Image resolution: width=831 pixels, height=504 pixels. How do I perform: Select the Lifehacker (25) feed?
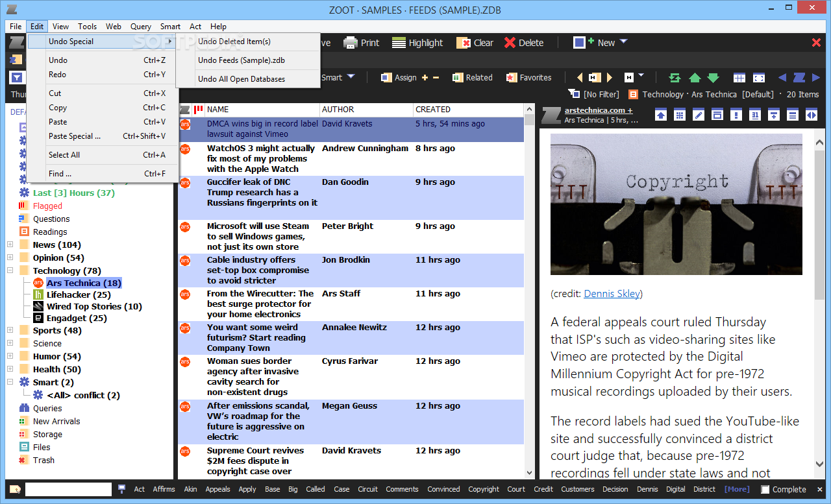point(79,294)
